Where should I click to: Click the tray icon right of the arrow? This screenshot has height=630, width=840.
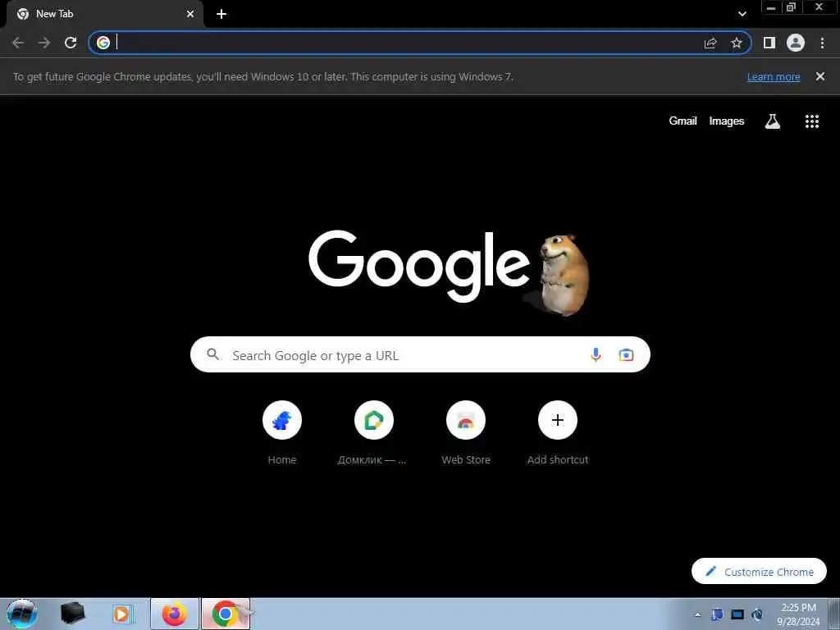717,614
